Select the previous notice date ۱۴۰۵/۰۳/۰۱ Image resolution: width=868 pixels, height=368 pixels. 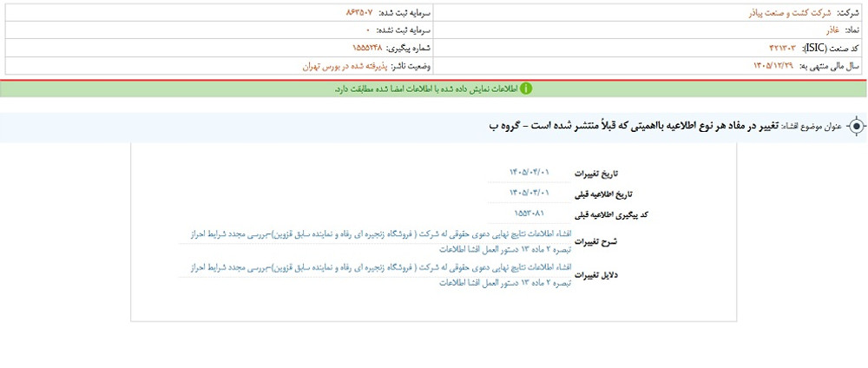[x=529, y=192]
